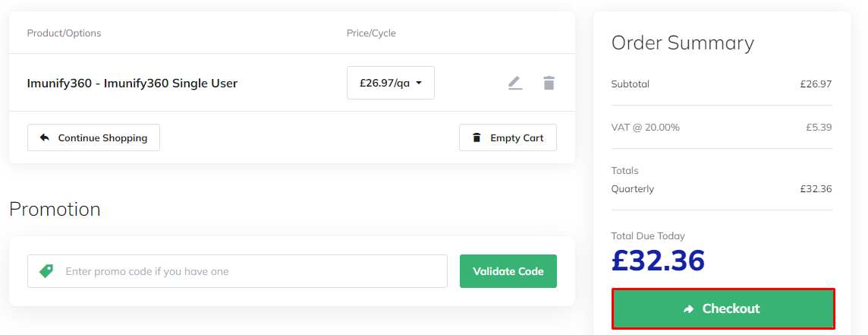Click the Order Summary heading
Viewport: 868px width, 335px height.
(682, 43)
